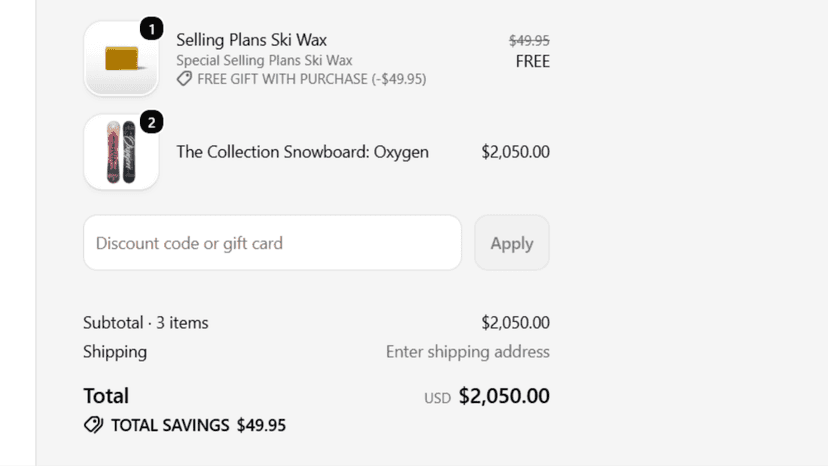Click the Subtotal 3 items label

pyautogui.click(x=146, y=322)
